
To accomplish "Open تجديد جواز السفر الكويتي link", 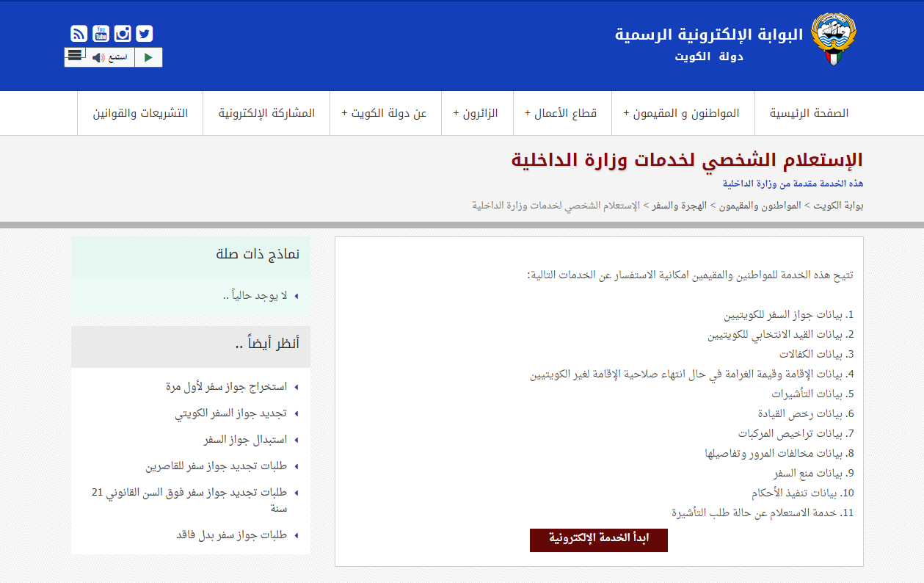I will [230, 413].
